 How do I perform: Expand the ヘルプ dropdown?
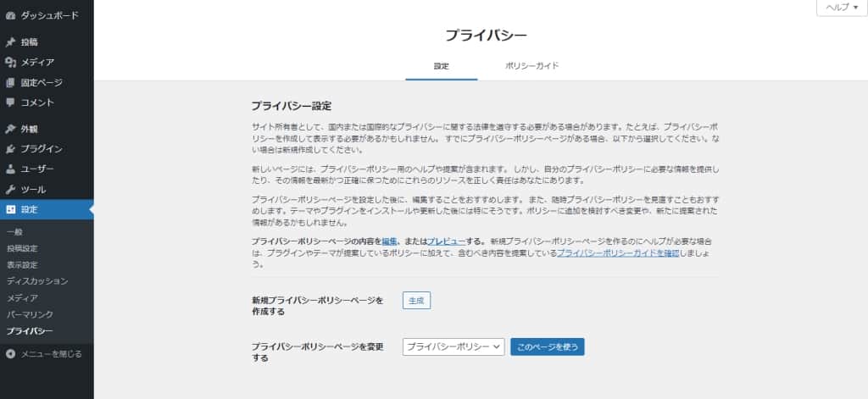(x=841, y=7)
